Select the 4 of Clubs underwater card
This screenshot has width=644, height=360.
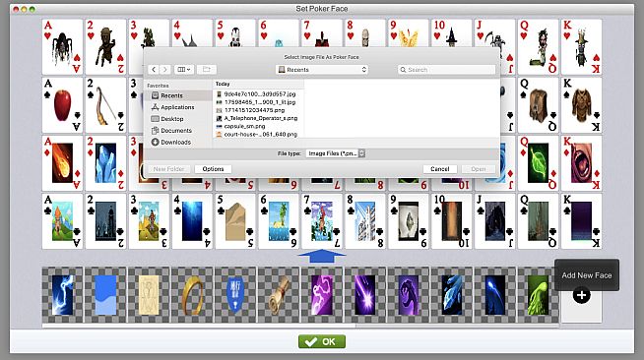(x=192, y=221)
